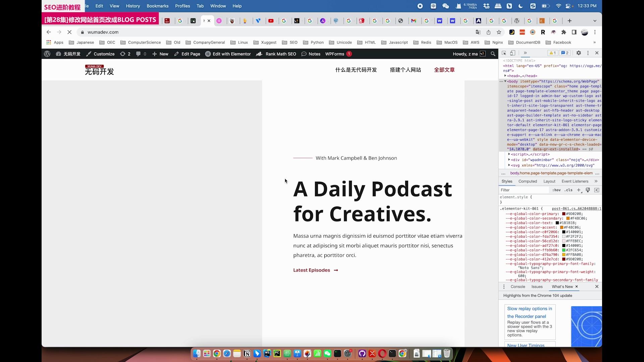This screenshot has height=362, width=644.
Task: Select the DevTools inspect element tool
Action: [504, 53]
